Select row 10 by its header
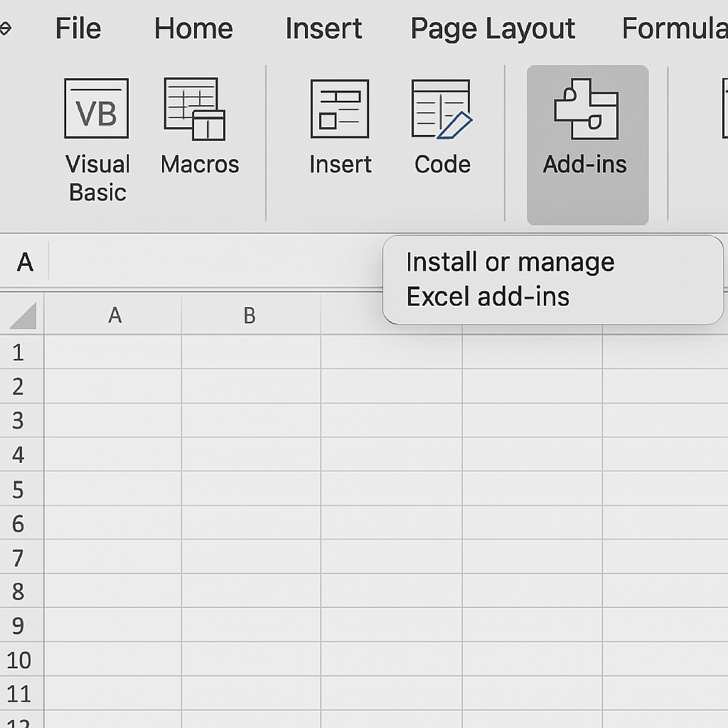728x728 pixels. click(x=22, y=659)
